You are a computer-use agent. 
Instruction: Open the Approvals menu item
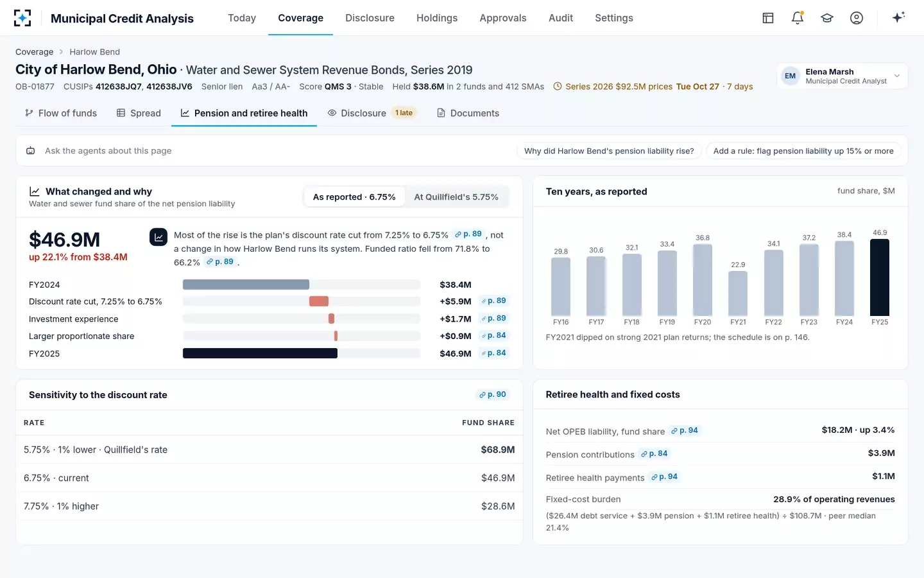[503, 18]
